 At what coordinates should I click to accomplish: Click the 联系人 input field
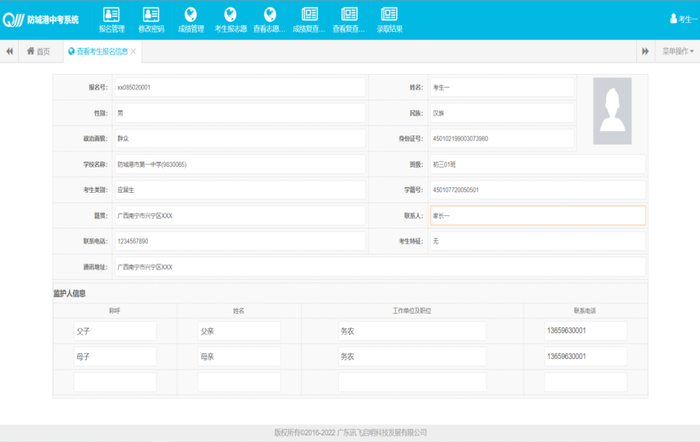536,215
